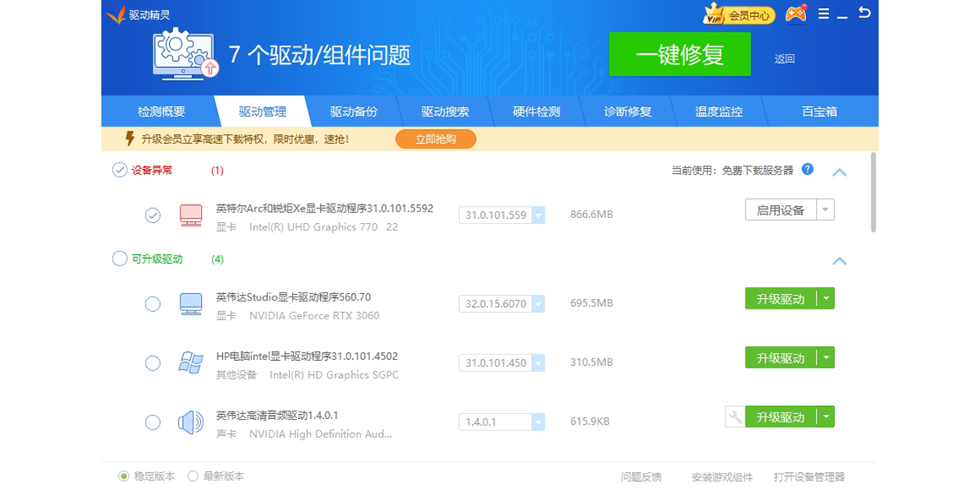Uncheck the Intel Arc driver checkbox
The height and width of the screenshot is (490, 980).
pos(153,215)
